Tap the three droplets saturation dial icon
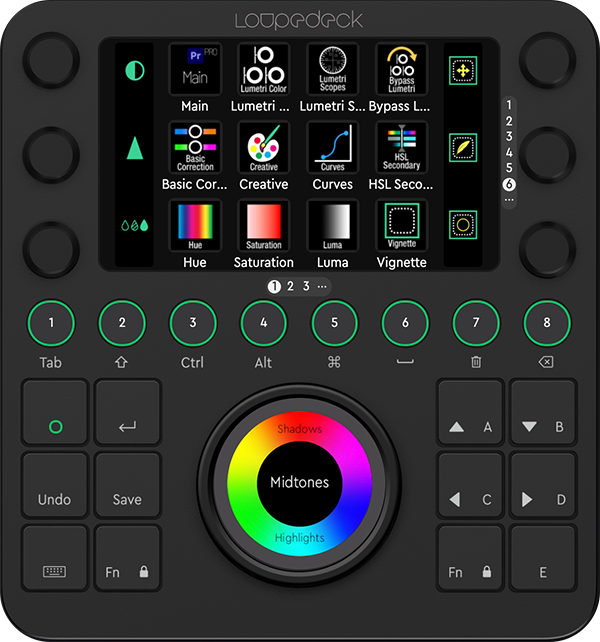600x642 pixels. coord(135,225)
